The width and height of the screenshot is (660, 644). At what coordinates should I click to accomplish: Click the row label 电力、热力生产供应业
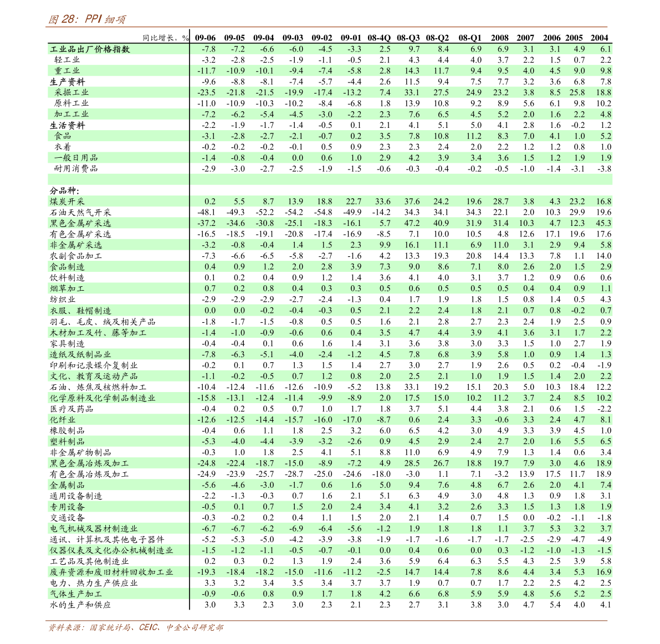94,584
